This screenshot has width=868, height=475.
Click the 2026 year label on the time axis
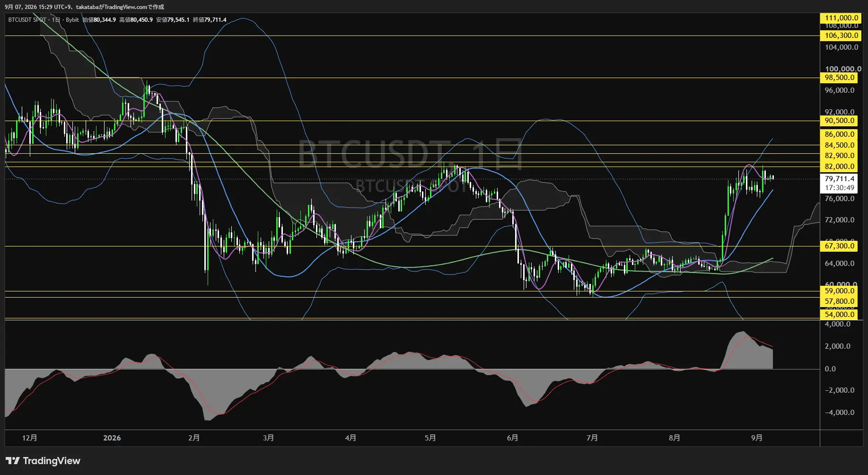pos(112,438)
